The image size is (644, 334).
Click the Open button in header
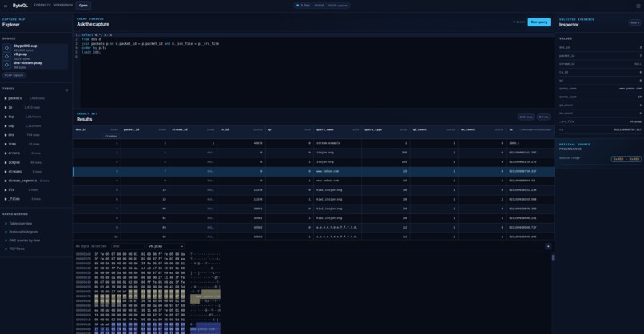pos(83,6)
